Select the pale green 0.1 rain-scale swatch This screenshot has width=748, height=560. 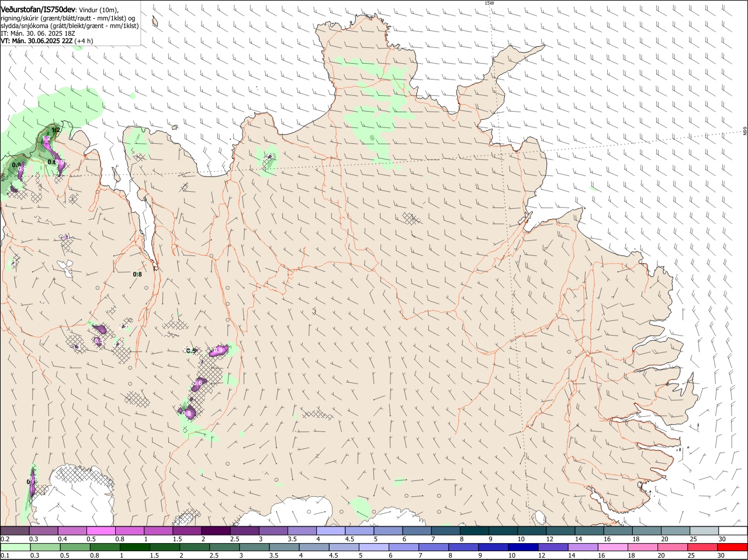point(15,547)
